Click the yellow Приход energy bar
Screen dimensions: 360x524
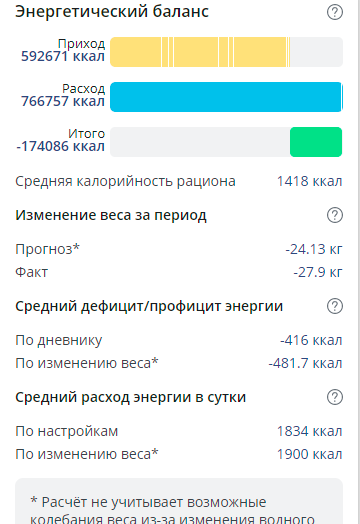(200, 52)
